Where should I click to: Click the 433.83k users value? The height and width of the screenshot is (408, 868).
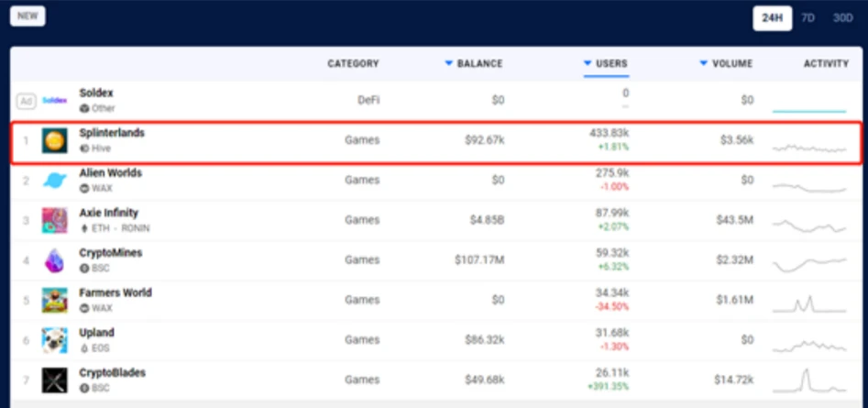[x=609, y=133]
